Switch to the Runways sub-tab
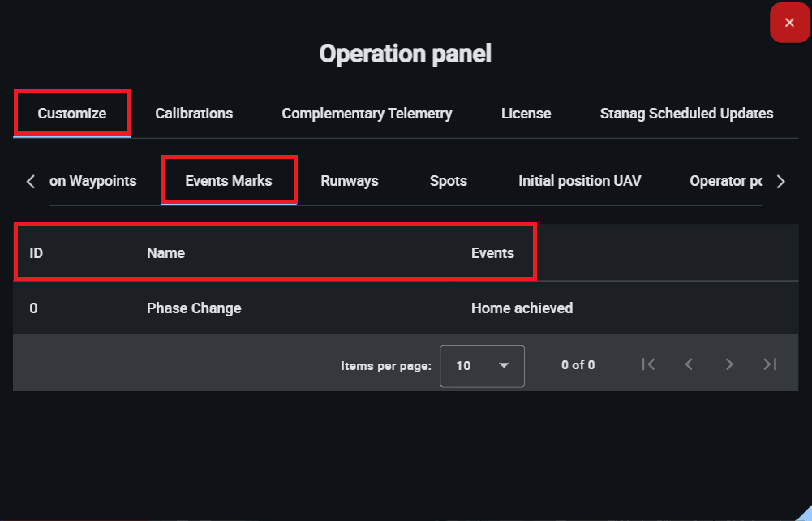Image resolution: width=812 pixels, height=521 pixels. pyautogui.click(x=350, y=181)
